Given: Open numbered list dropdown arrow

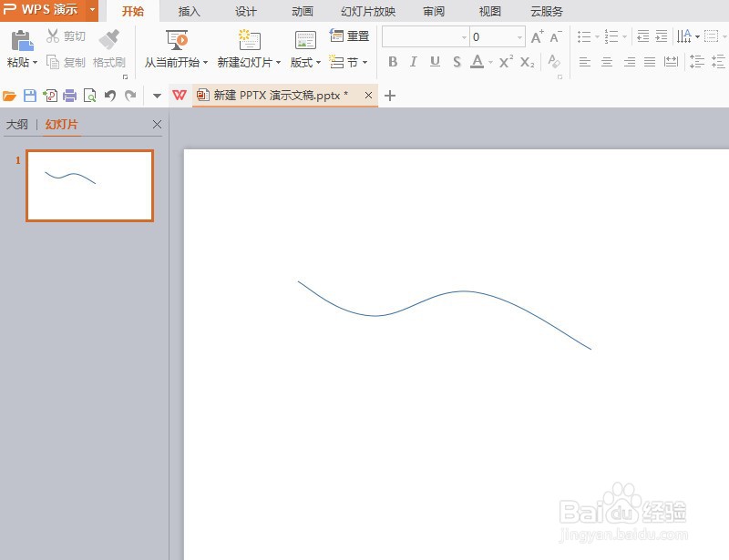Looking at the screenshot, I should click(624, 36).
